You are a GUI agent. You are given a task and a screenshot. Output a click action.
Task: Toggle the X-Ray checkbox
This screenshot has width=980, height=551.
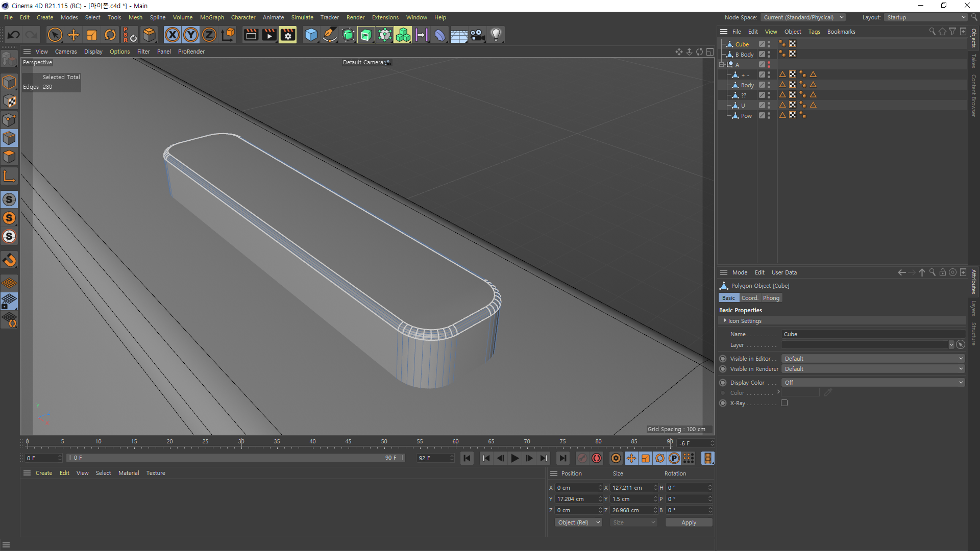click(784, 403)
